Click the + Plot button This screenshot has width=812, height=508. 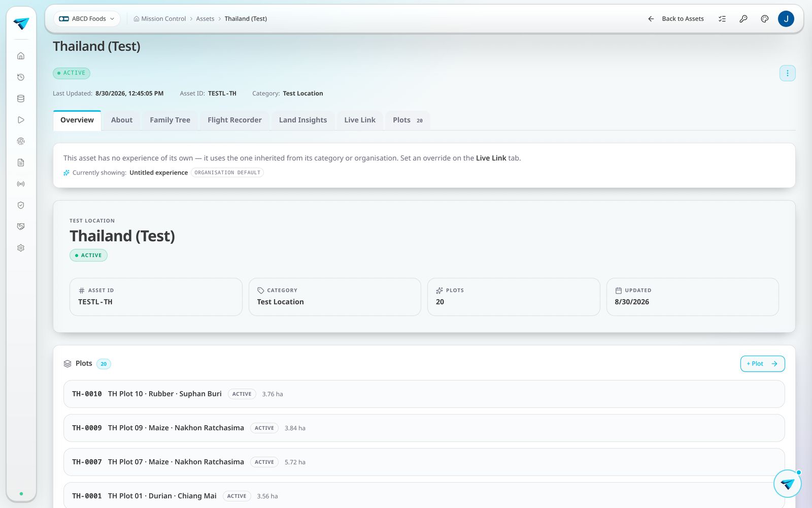(x=762, y=364)
